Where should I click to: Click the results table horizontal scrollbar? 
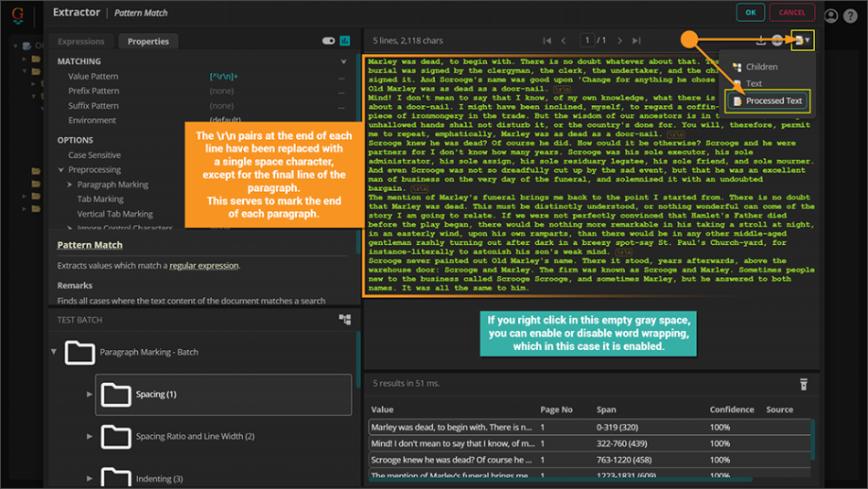[x=560, y=480]
